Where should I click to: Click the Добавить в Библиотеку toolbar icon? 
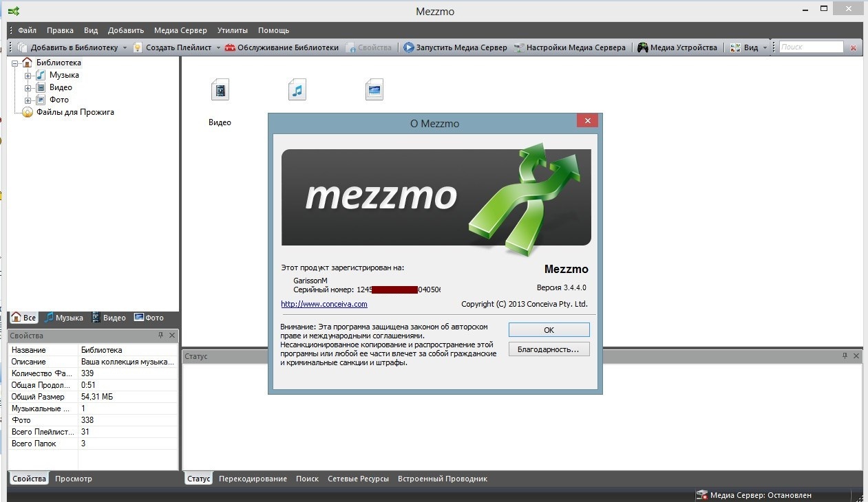(22, 47)
